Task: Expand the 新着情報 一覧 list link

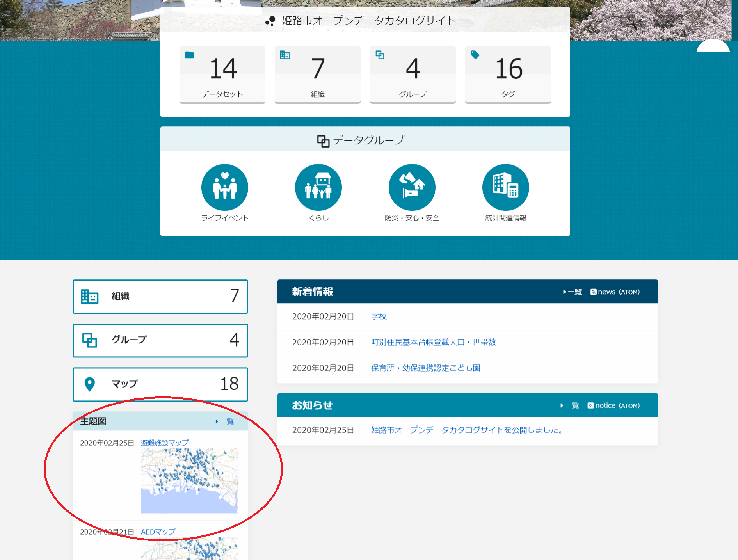Action: pos(572,292)
